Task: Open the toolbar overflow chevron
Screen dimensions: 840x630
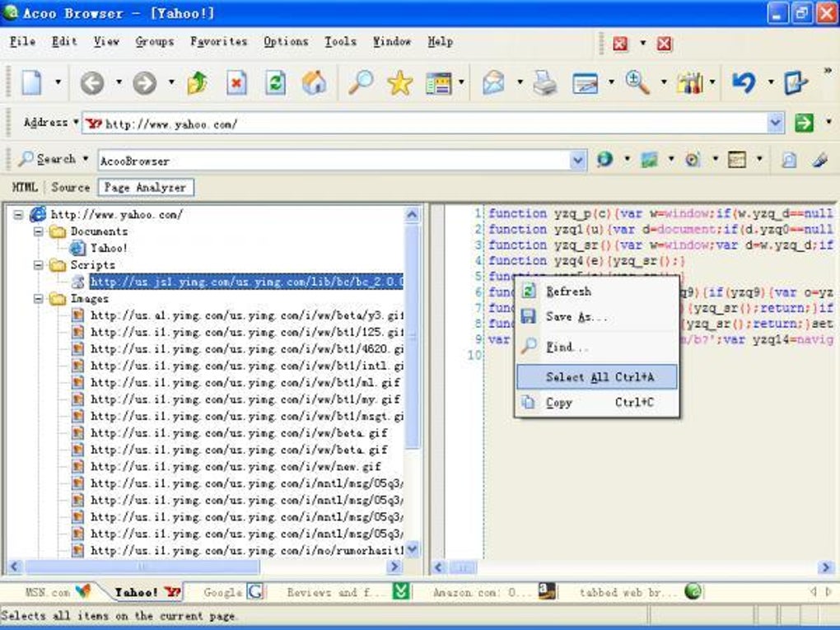Action: tap(828, 70)
